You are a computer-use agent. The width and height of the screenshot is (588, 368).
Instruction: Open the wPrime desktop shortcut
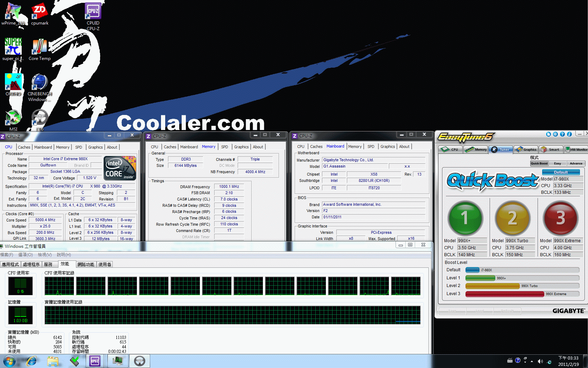[x=13, y=13]
